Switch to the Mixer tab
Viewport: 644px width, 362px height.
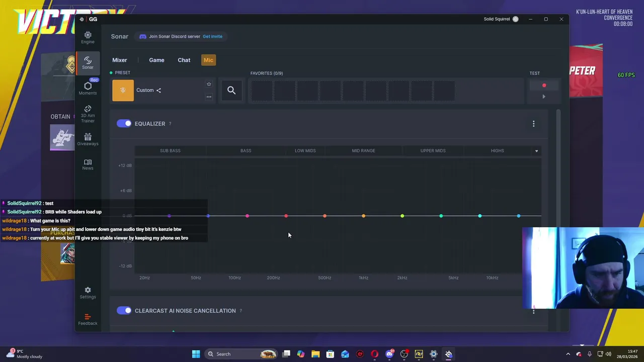tap(120, 60)
